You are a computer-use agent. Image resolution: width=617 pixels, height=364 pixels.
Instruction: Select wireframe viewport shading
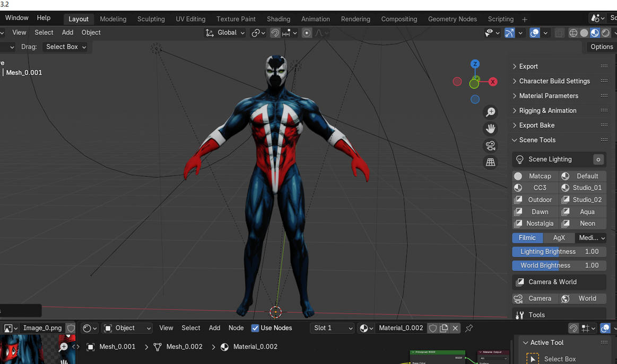click(x=573, y=33)
